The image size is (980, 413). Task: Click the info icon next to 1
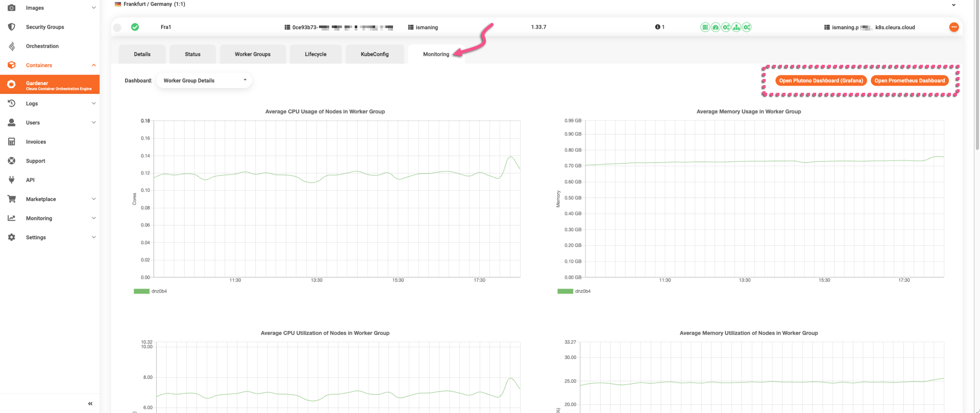point(657,27)
